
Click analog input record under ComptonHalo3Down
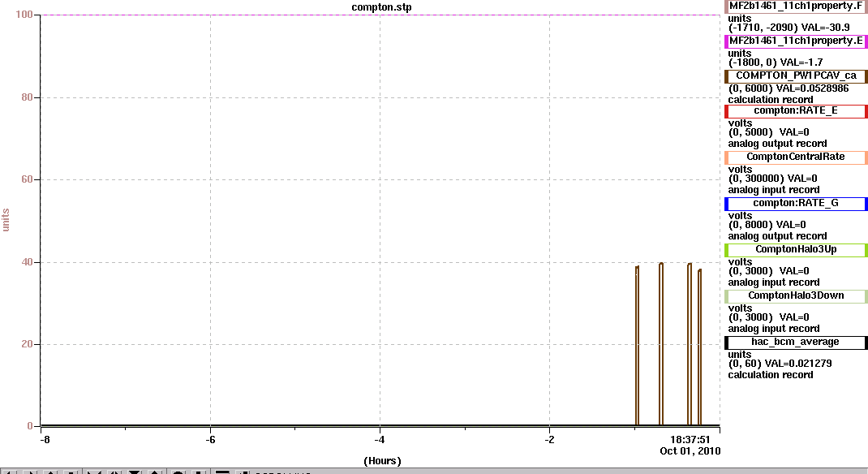[x=774, y=329]
